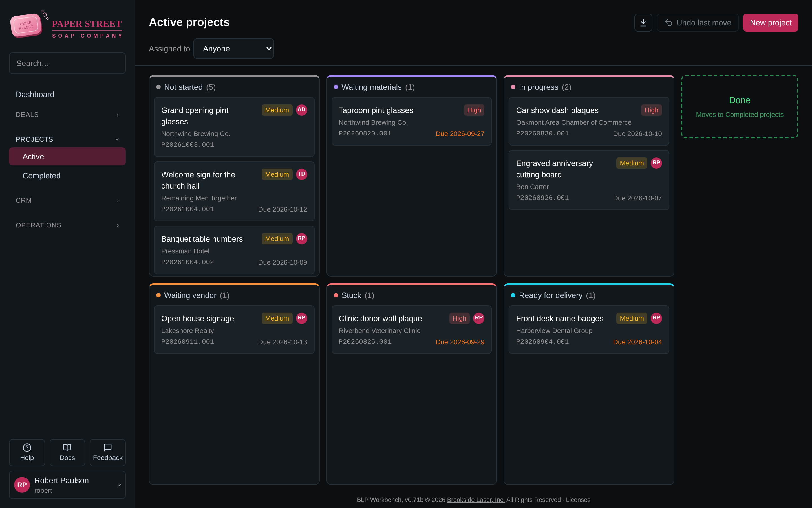Viewport: 812px width, 508px height.
Task: Click Due 2026-10-04 on Front desk badges
Action: pyautogui.click(x=637, y=342)
